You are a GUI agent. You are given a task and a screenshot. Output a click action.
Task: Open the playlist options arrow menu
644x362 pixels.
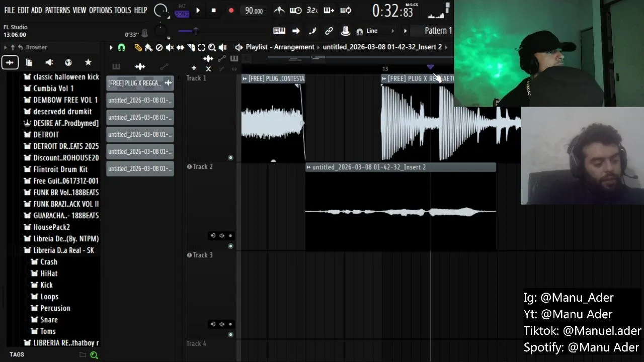tap(111, 47)
